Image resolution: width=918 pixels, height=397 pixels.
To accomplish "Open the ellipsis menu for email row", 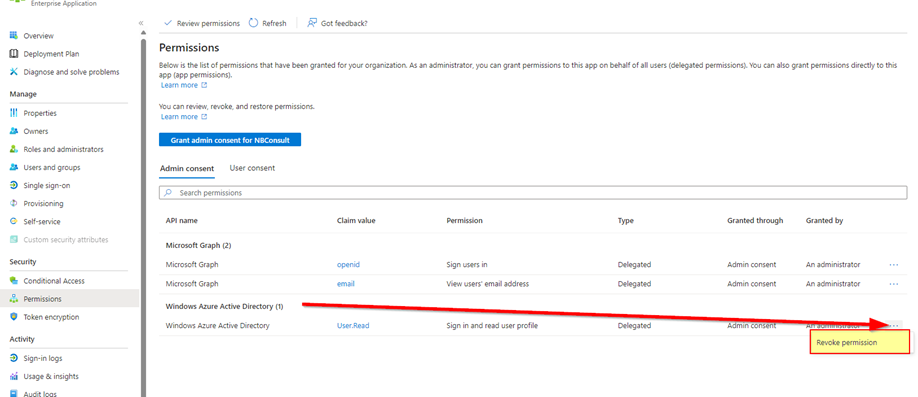I will coord(893,284).
